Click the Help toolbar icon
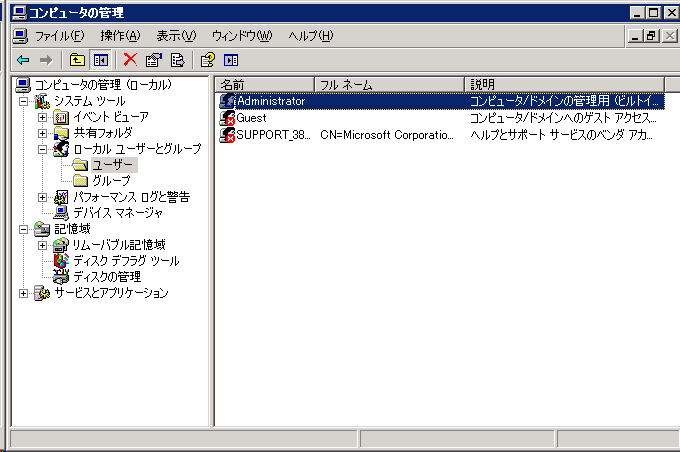Image resolution: width=680 pixels, height=452 pixels. (208, 60)
